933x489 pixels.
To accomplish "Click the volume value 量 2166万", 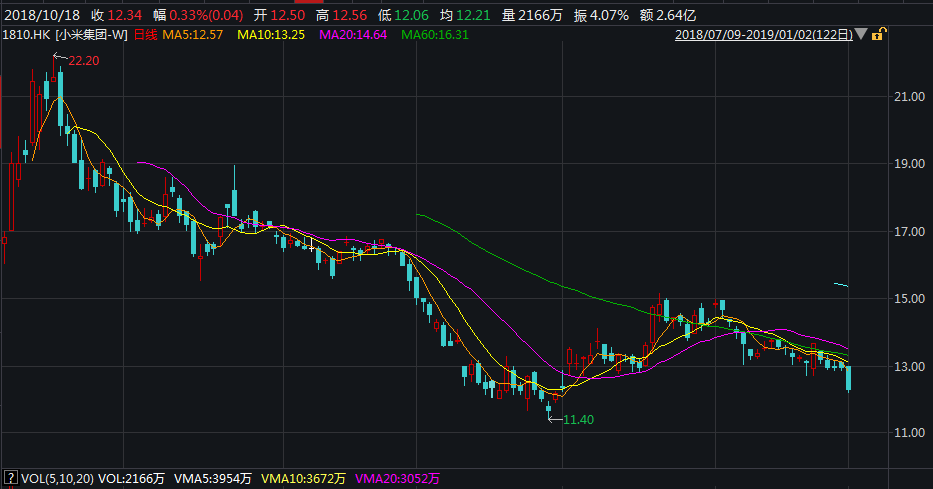I will (532, 15).
